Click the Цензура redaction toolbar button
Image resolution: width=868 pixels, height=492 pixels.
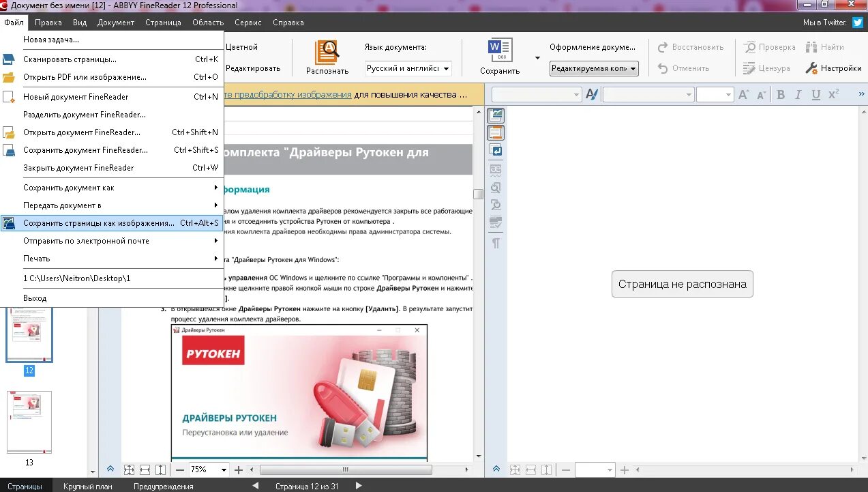point(766,68)
